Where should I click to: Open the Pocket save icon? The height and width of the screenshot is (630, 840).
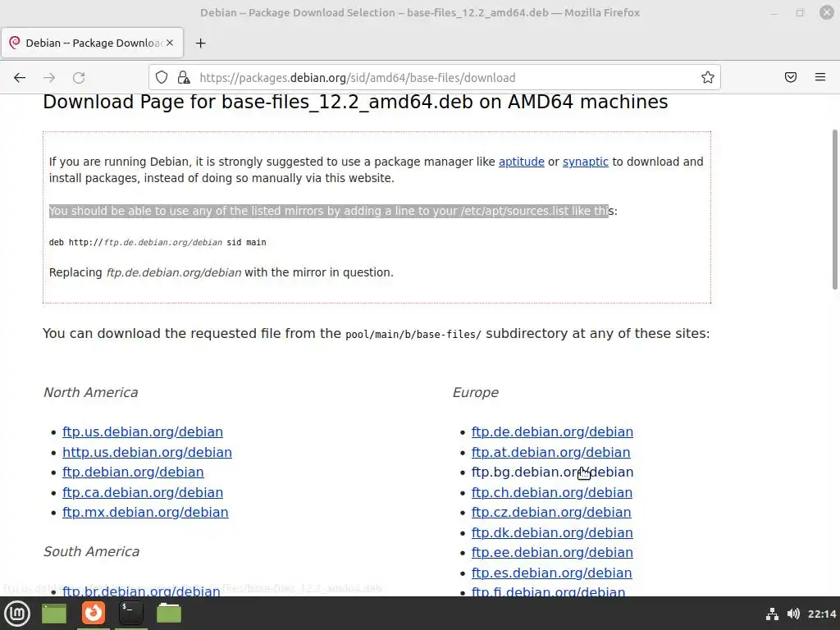(x=791, y=78)
